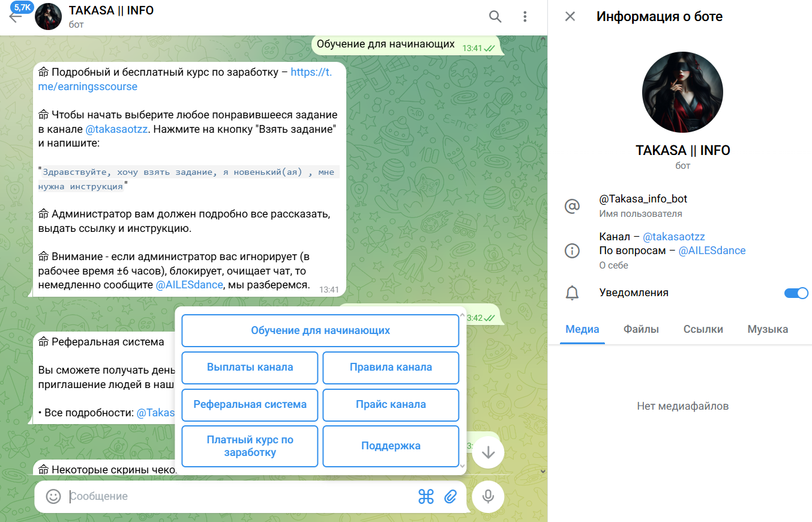The image size is (812, 522).
Task: Close the bot info panel
Action: point(570,16)
